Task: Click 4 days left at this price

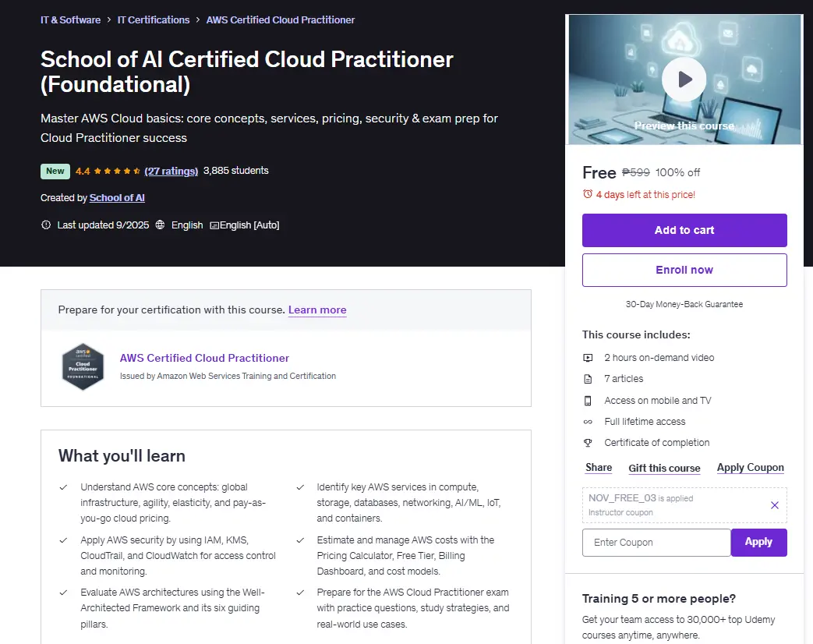Action: pyautogui.click(x=645, y=194)
